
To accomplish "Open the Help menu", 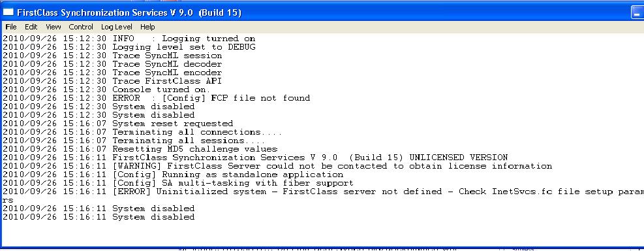I will [x=147, y=27].
